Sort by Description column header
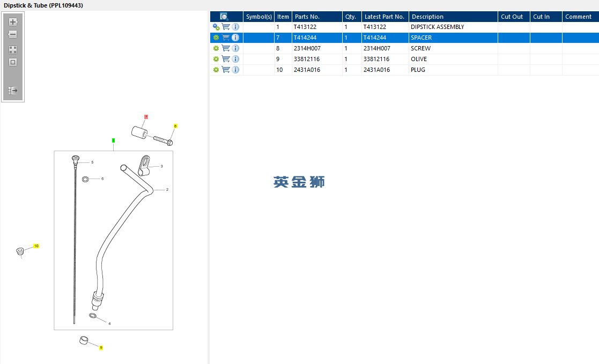The width and height of the screenshot is (599, 364). coord(453,17)
